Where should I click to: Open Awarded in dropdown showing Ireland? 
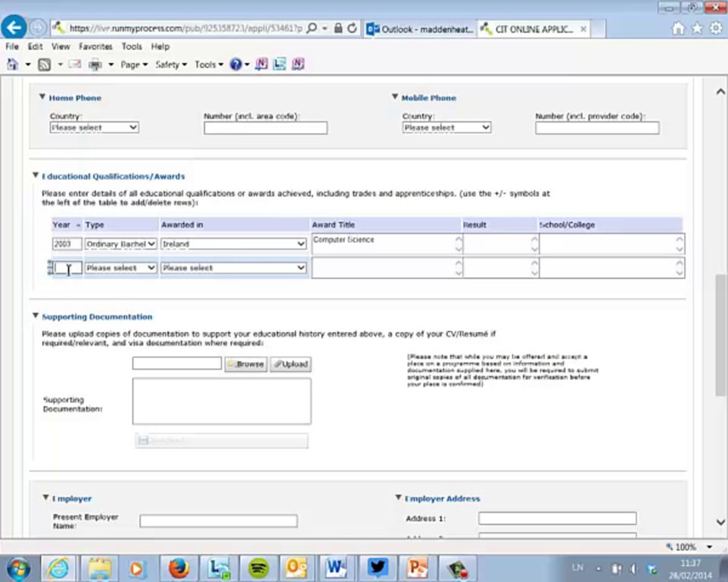233,244
